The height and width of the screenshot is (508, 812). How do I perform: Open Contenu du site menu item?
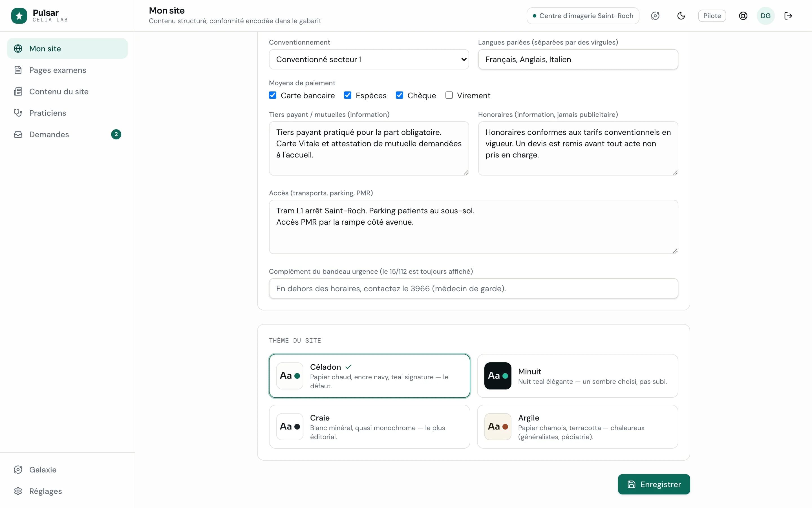(x=67, y=92)
